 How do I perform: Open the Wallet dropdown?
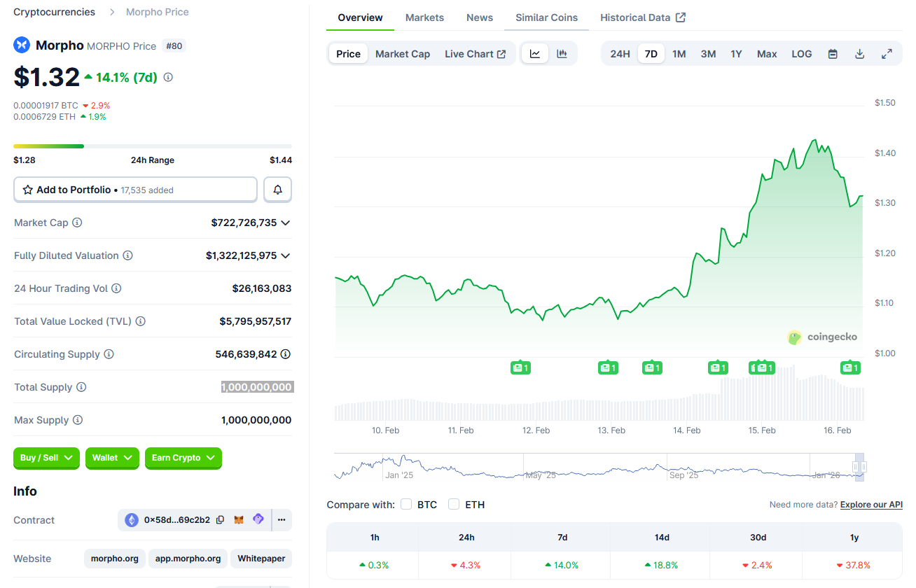pos(112,458)
